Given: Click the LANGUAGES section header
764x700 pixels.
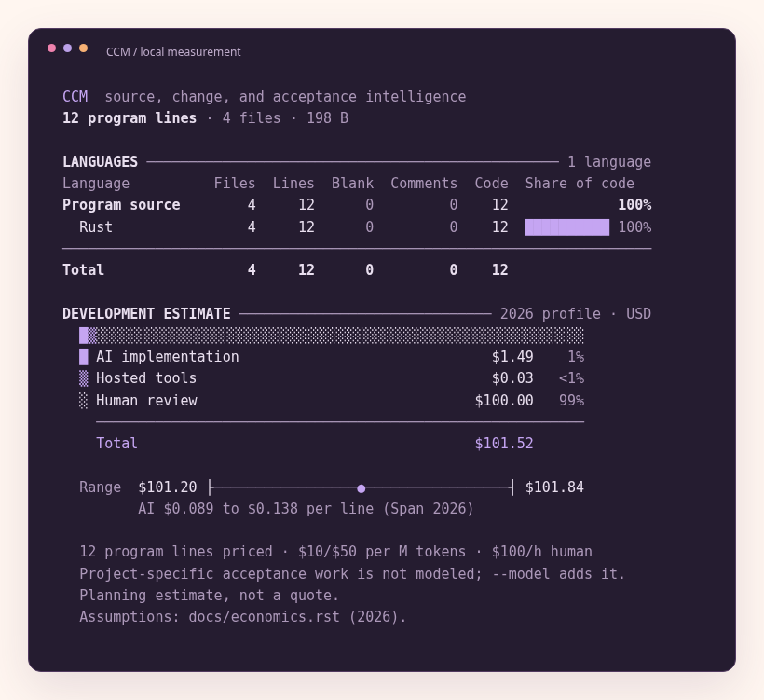Looking at the screenshot, I should 101,162.
